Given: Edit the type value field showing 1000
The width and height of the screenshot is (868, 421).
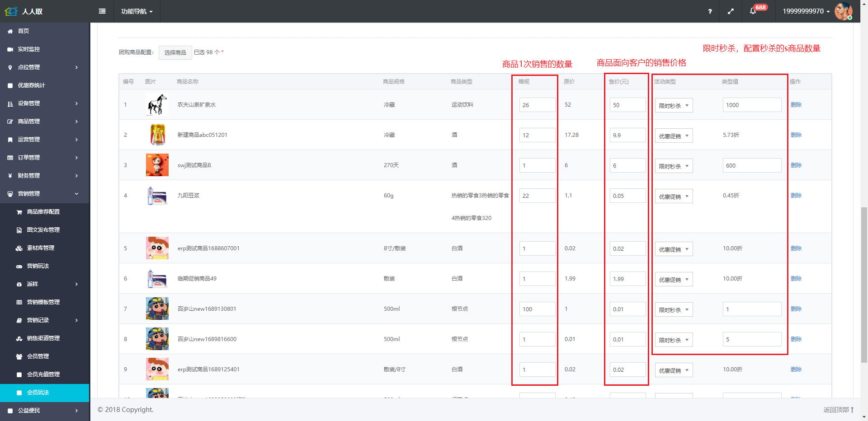Looking at the screenshot, I should pyautogui.click(x=752, y=105).
